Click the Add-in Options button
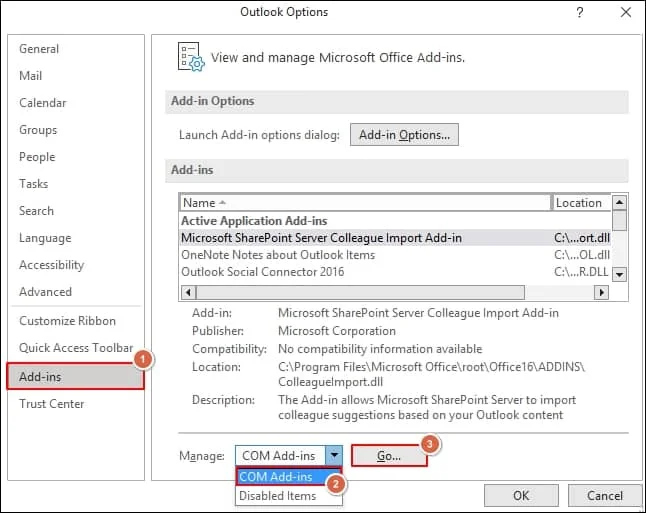 [404, 135]
